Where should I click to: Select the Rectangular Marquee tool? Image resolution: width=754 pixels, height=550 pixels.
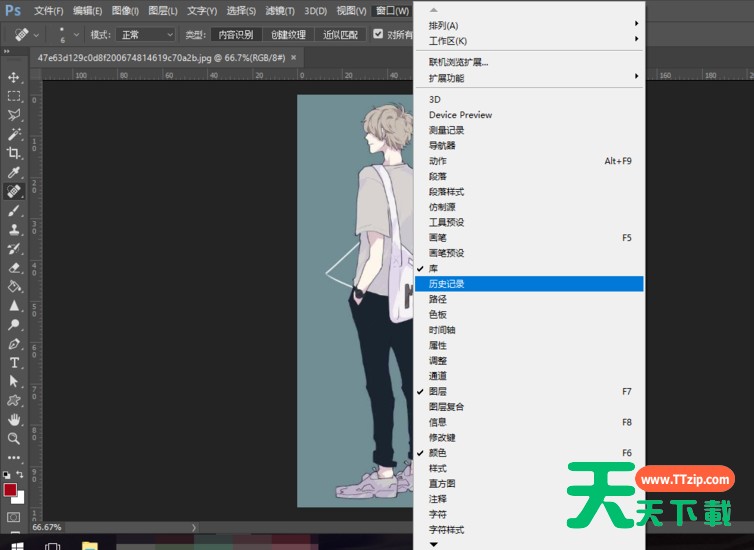(x=14, y=96)
